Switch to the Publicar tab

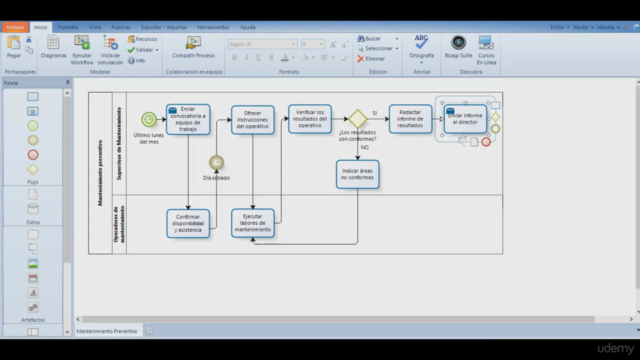[121, 27]
